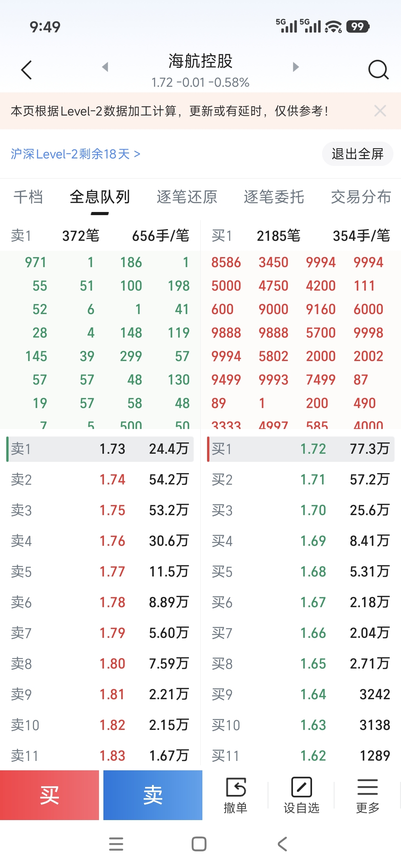The height and width of the screenshot is (868, 401).
Task: Switch to previous stock with left triangle
Action: (x=105, y=67)
